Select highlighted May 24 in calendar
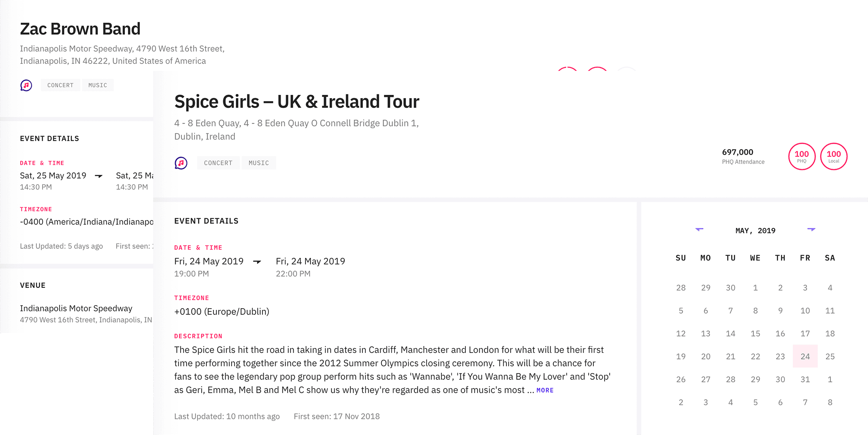 click(x=805, y=356)
